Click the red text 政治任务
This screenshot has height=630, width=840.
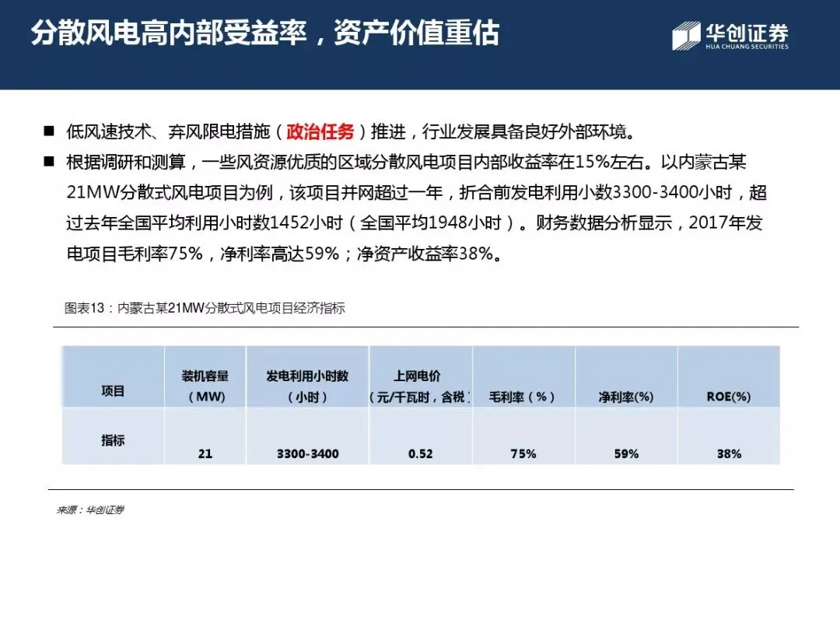[x=320, y=131]
